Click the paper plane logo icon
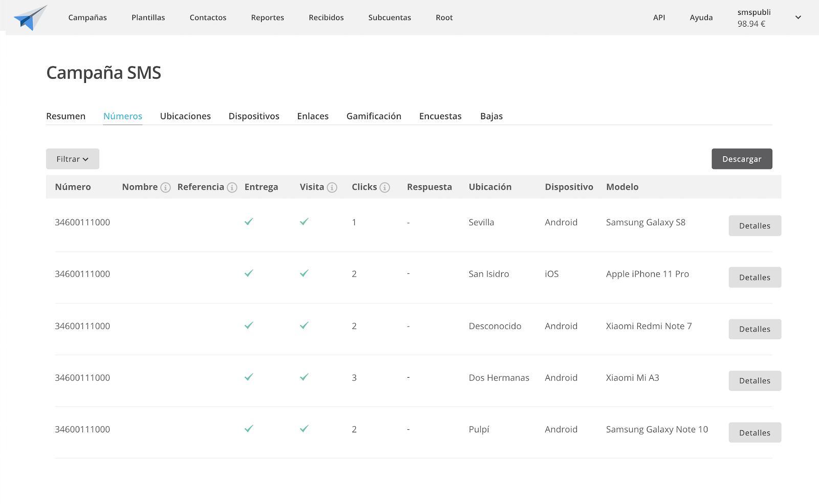The image size is (819, 504). click(30, 18)
